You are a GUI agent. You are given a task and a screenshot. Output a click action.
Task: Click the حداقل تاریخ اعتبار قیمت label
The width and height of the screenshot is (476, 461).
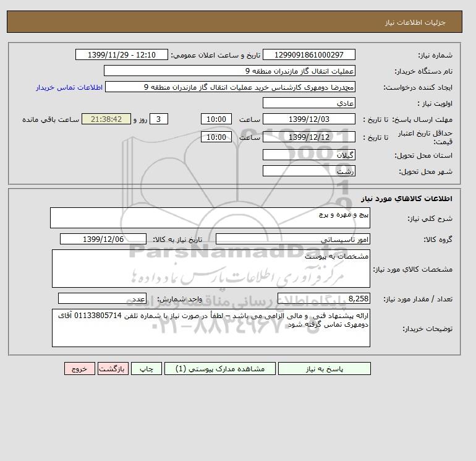click(x=425, y=137)
